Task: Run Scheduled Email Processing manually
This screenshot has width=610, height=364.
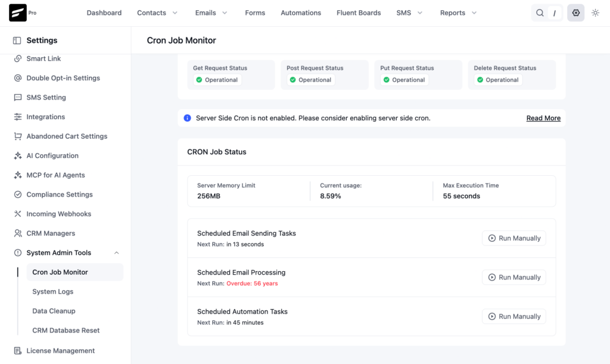Action: point(514,277)
